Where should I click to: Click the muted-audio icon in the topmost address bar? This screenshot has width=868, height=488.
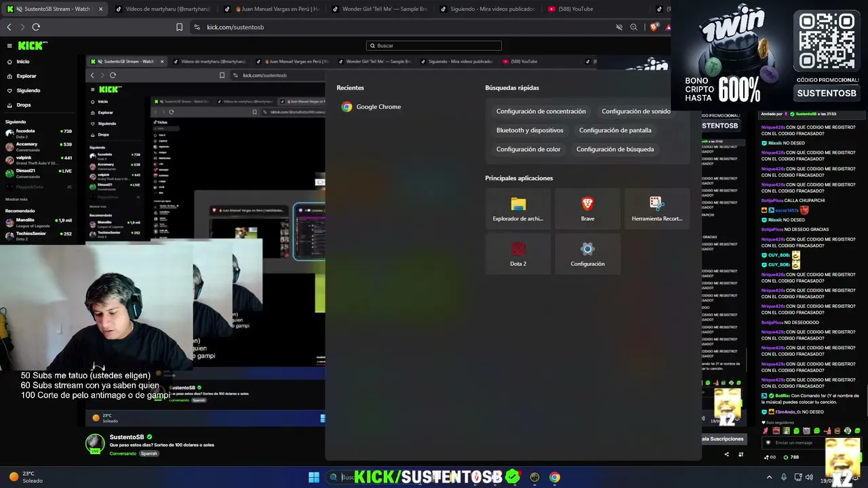619,27
